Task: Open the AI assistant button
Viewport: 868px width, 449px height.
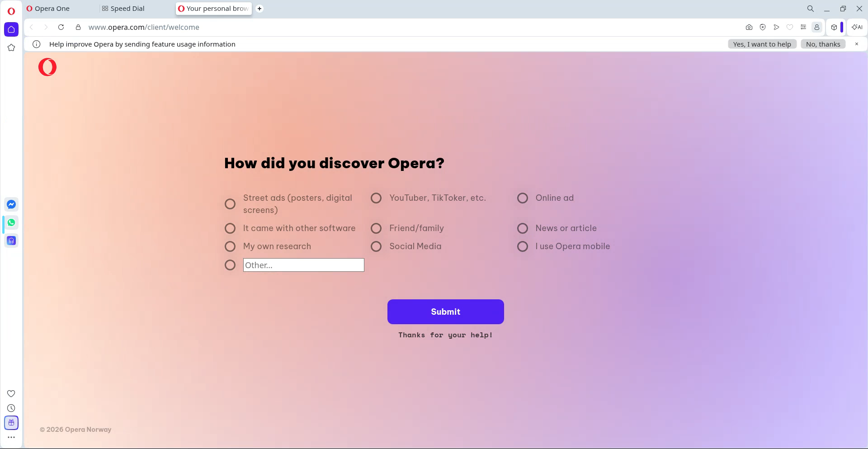Action: tap(857, 27)
